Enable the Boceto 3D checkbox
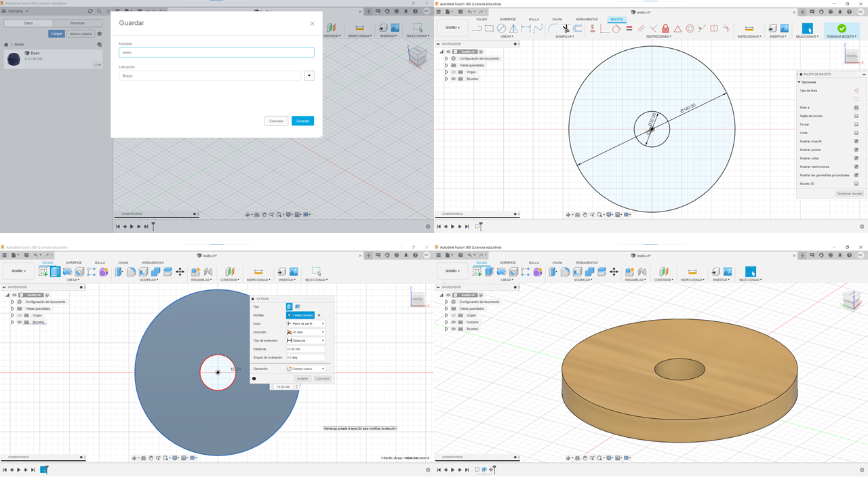This screenshot has width=868, height=488. coord(856,184)
